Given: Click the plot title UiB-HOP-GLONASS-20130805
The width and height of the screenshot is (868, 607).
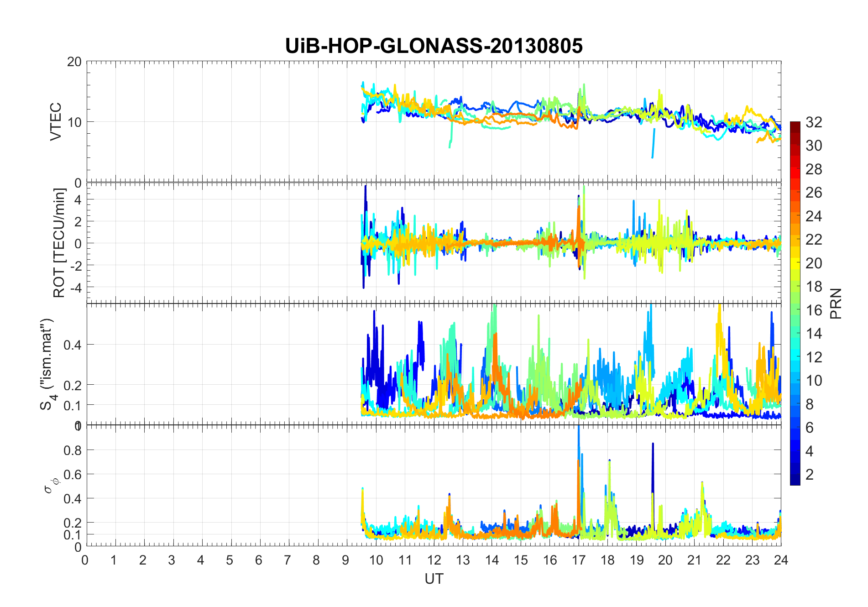Looking at the screenshot, I should pos(434,46).
